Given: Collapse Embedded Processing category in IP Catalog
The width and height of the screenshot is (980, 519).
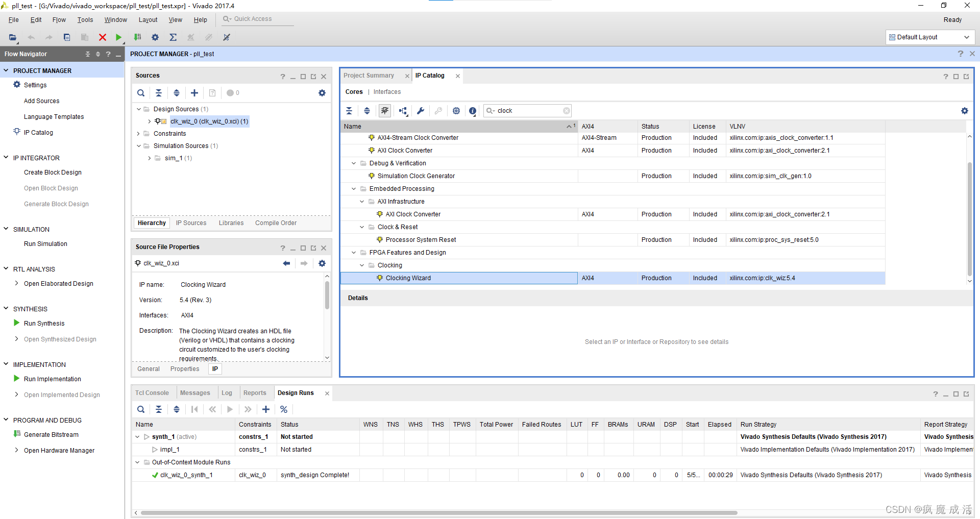Looking at the screenshot, I should [354, 189].
